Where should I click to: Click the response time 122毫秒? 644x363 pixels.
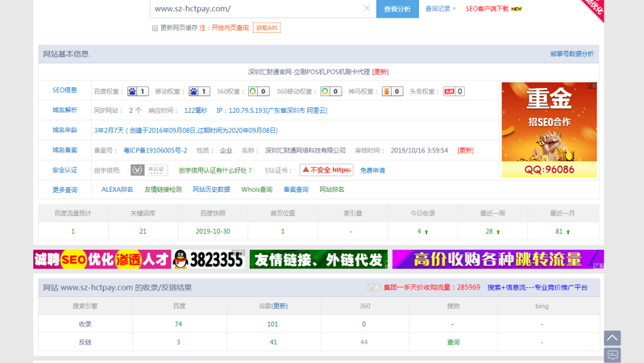click(196, 111)
